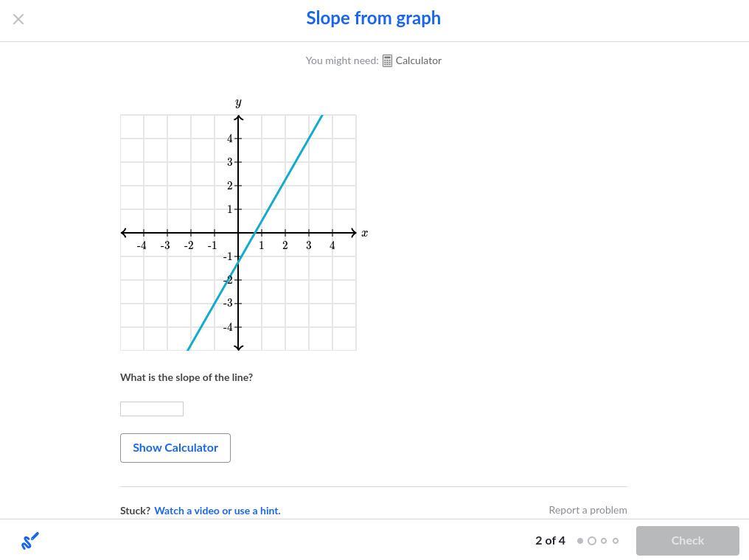Click the first filled progress dot
The width and height of the screenshot is (749, 560).
click(x=580, y=541)
